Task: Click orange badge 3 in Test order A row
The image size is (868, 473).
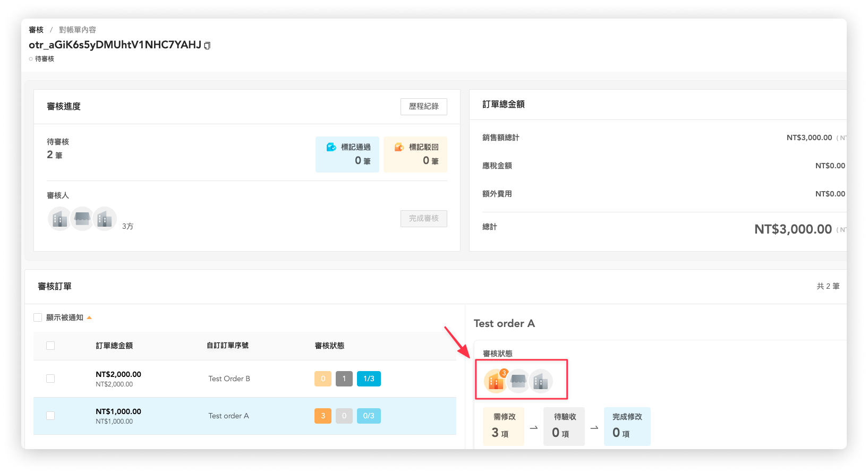Action: coord(323,416)
